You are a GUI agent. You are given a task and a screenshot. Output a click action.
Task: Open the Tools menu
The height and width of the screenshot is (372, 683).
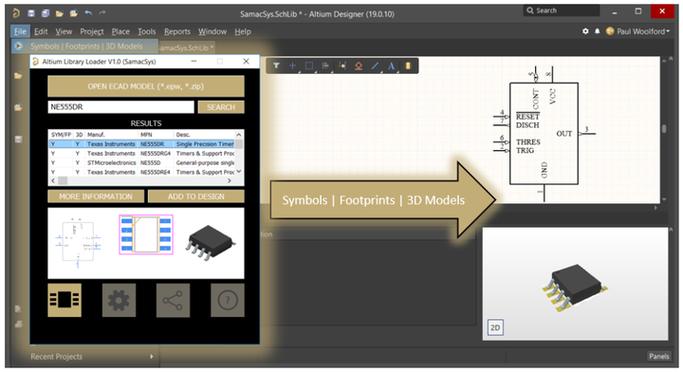tap(147, 31)
